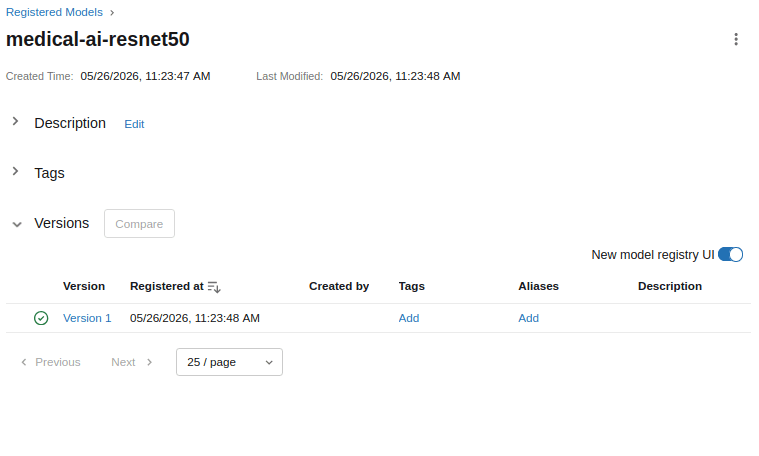This screenshot has width=759, height=456.
Task: Add tags to Version 1
Action: 409,318
